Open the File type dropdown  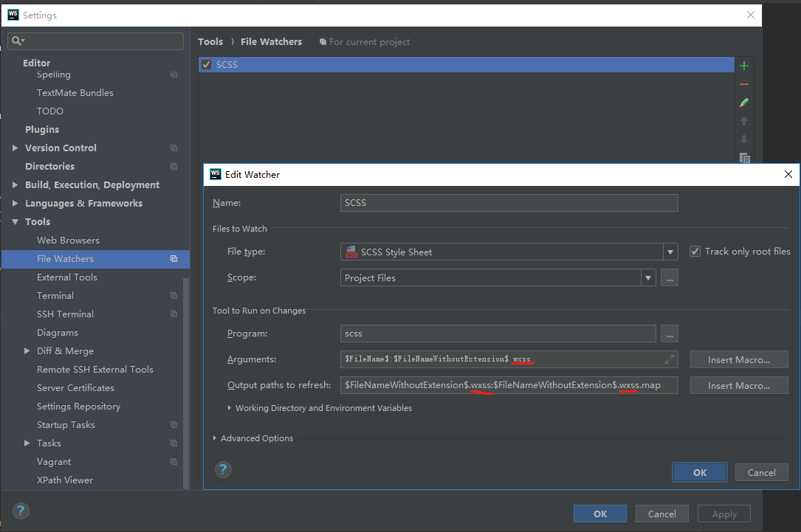(670, 252)
